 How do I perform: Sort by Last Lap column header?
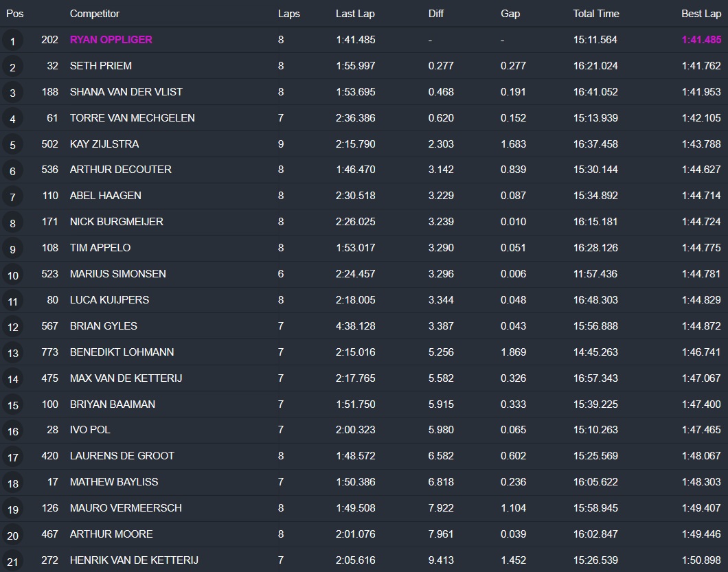tap(354, 14)
